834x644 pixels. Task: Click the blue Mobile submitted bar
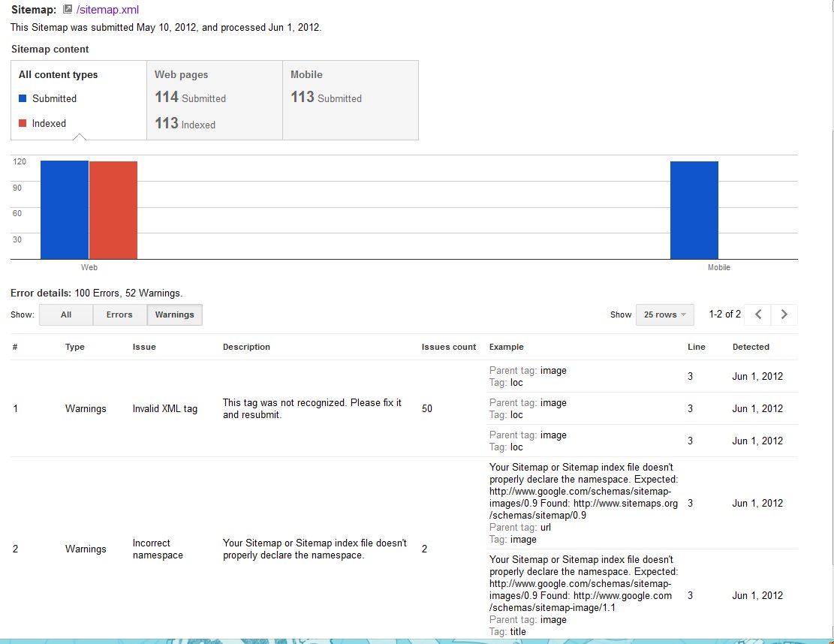[694, 210]
